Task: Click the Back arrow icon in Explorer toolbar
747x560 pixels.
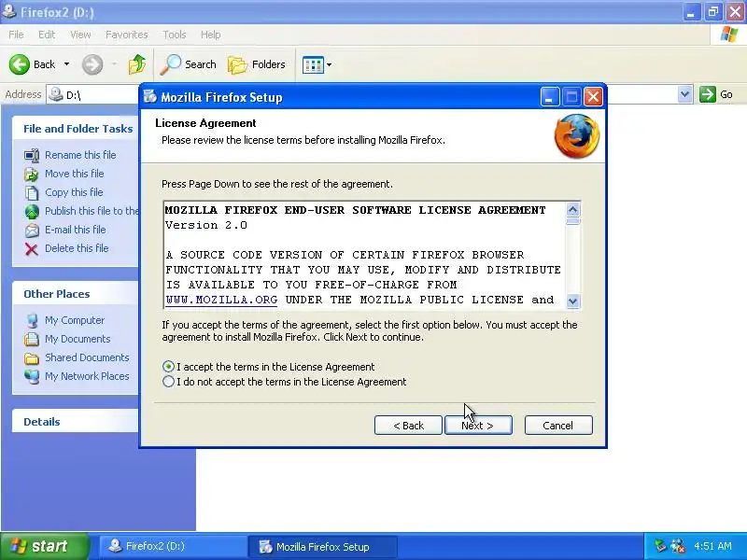Action: (19, 64)
